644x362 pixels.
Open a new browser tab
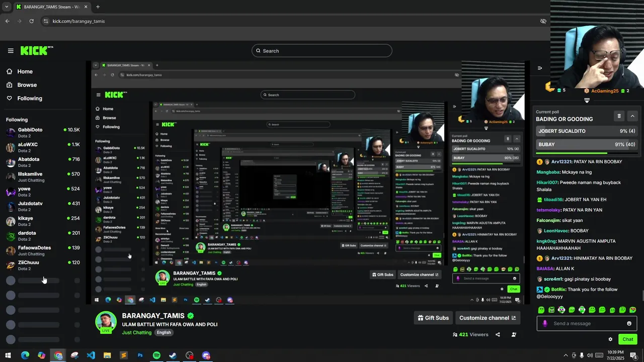tap(98, 7)
